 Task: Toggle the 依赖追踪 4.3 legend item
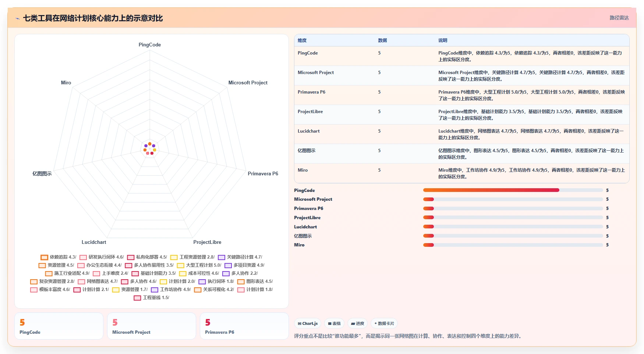coord(59,257)
